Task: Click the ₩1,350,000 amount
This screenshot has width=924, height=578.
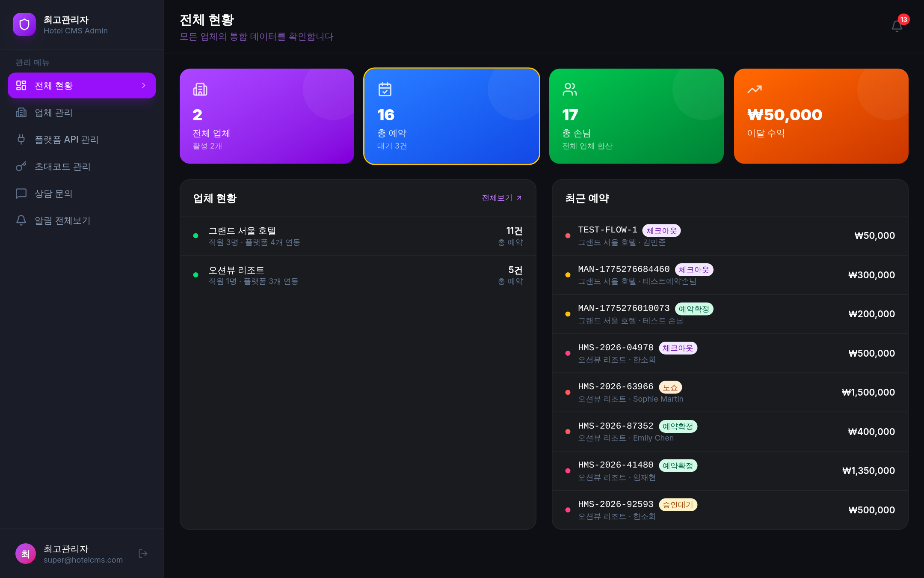Action: tap(868, 471)
